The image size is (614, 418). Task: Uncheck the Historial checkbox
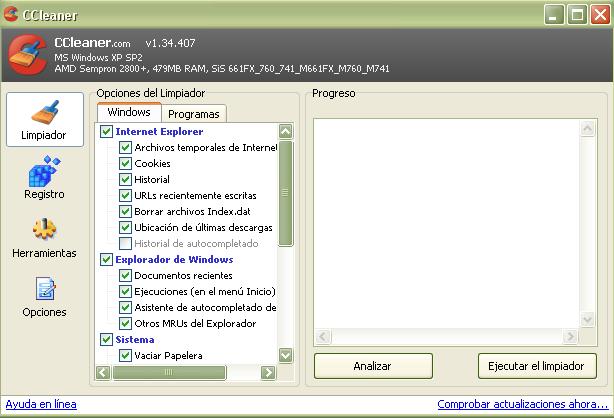click(x=125, y=179)
